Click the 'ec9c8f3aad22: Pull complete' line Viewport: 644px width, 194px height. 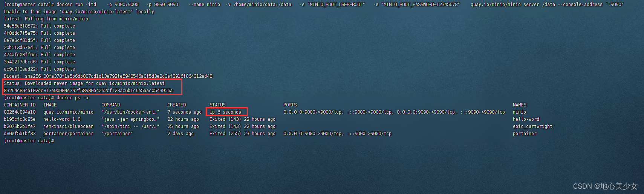point(40,69)
